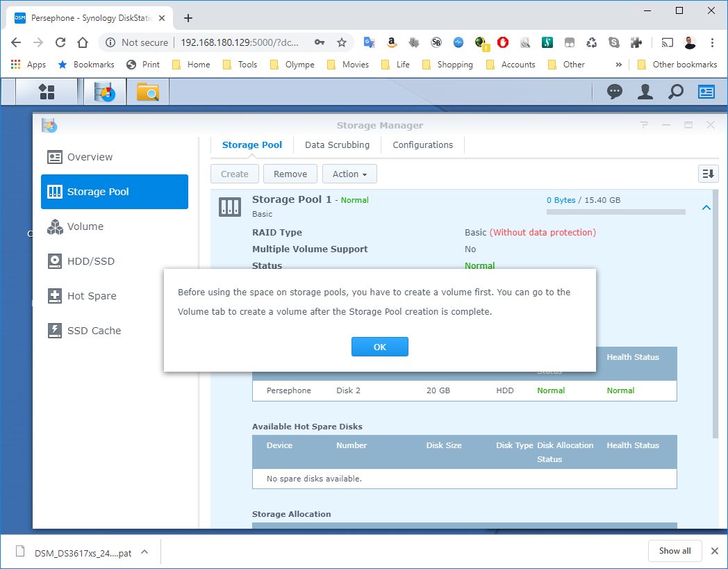Open the Other bookmarks folder
Viewport: 728px width, 569px height.
[x=677, y=65]
